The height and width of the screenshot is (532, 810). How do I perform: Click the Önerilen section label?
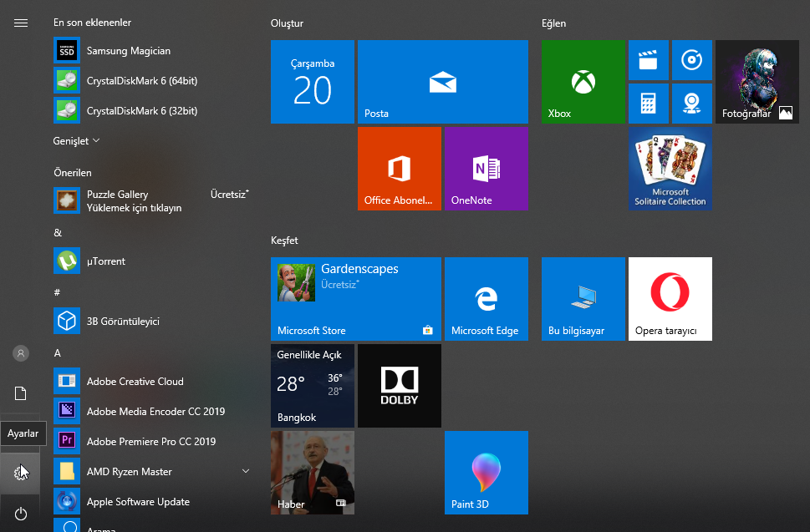pyautogui.click(x=73, y=173)
